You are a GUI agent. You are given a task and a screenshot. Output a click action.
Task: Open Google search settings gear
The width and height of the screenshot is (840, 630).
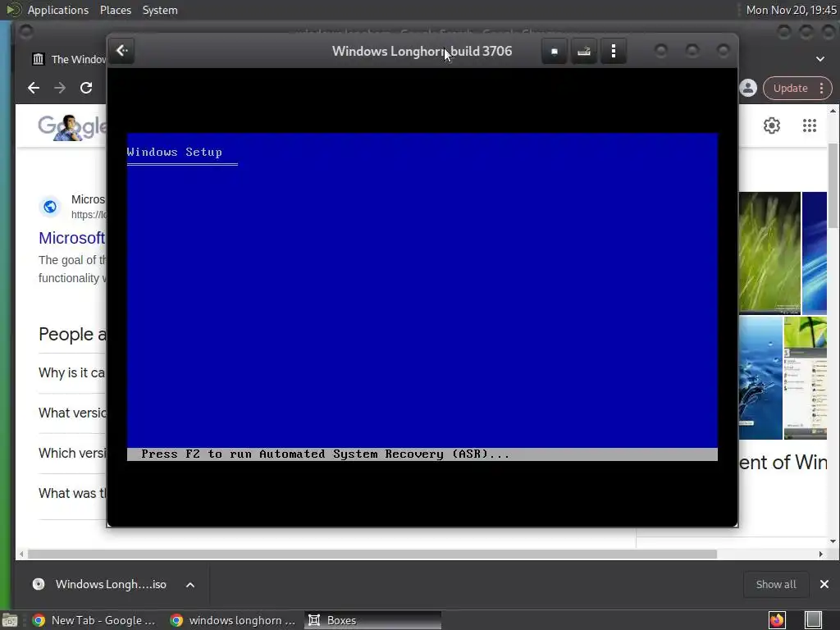click(x=771, y=126)
